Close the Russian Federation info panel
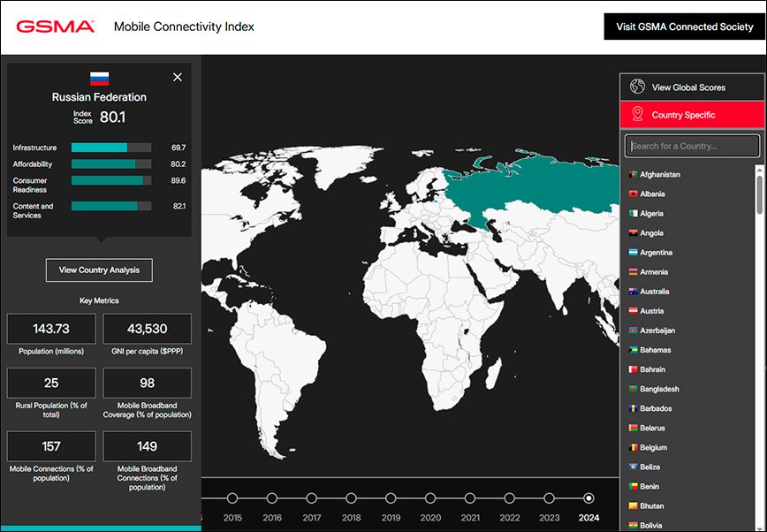The height and width of the screenshot is (532, 767). coord(178,78)
